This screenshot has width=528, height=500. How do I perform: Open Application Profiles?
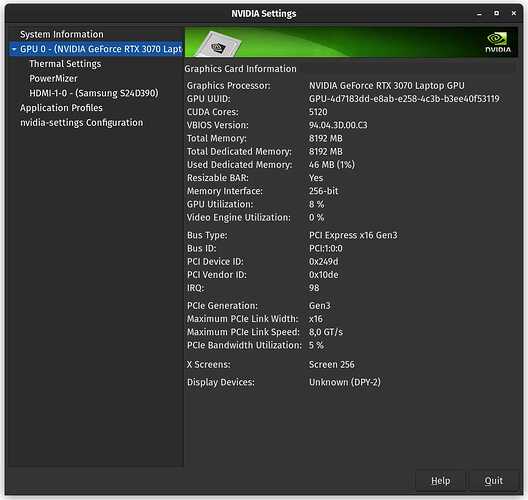coord(61,108)
